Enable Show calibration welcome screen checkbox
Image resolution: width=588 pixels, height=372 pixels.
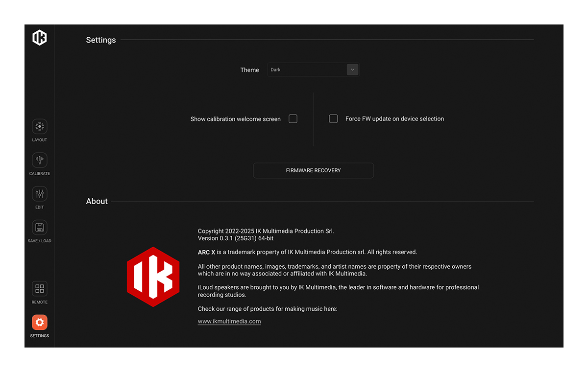[x=293, y=119]
